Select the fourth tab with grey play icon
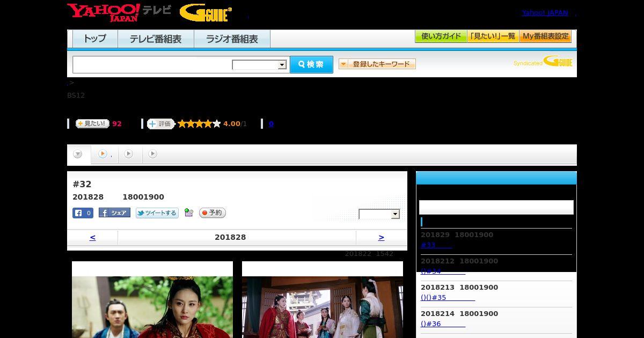 coord(153,154)
